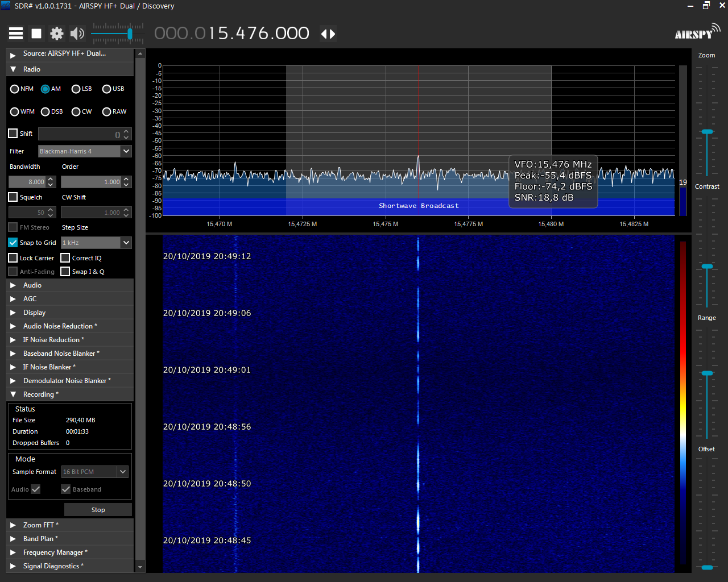Enable Swap I & Q

click(x=65, y=272)
